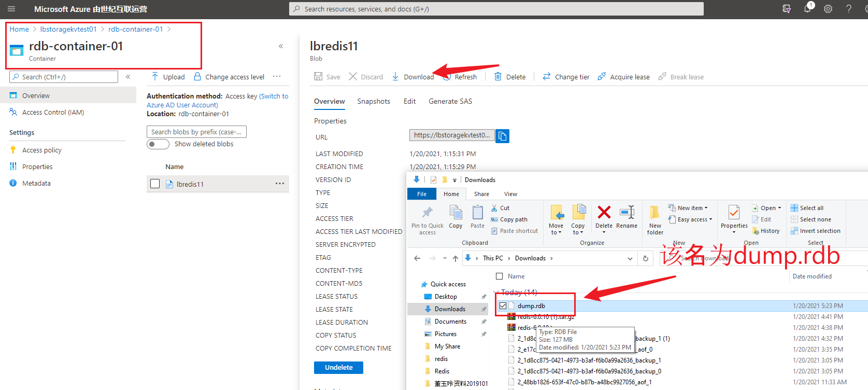The height and width of the screenshot is (390, 868).
Task: Click Change access level lock icon
Action: tap(197, 77)
